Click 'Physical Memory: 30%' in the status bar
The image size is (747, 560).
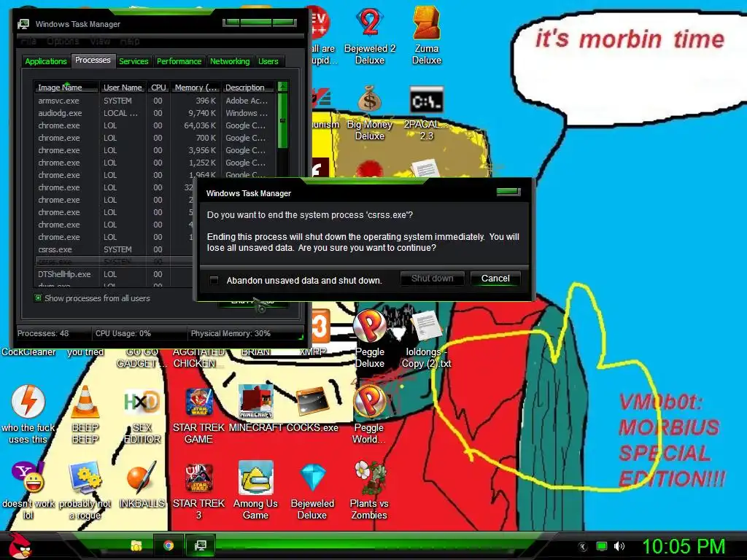coord(231,333)
